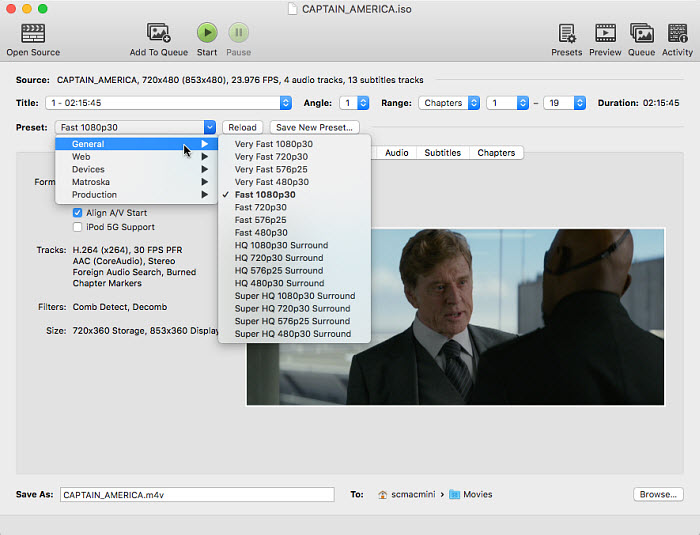Select the HQ 720p30 Surround preset
Image resolution: width=700 pixels, height=535 pixels.
295,258
